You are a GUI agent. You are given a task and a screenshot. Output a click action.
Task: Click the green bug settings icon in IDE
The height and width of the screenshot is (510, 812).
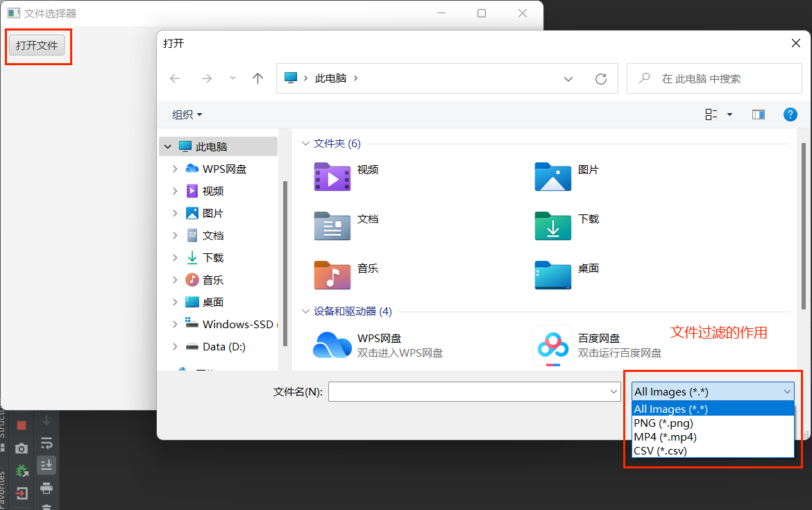[x=22, y=470]
